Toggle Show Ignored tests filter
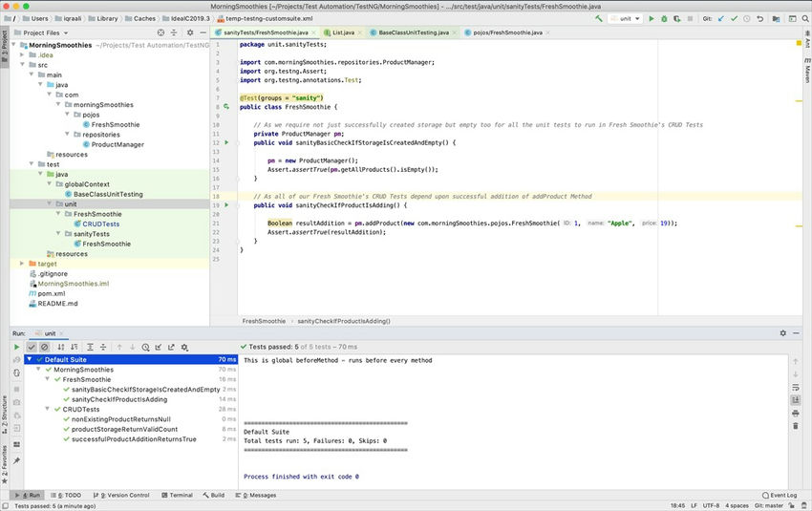Screen dimensions: 812x511 [44, 347]
